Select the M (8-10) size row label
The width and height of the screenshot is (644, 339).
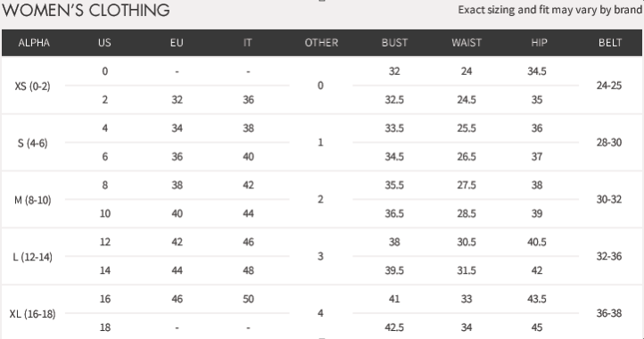click(x=32, y=200)
